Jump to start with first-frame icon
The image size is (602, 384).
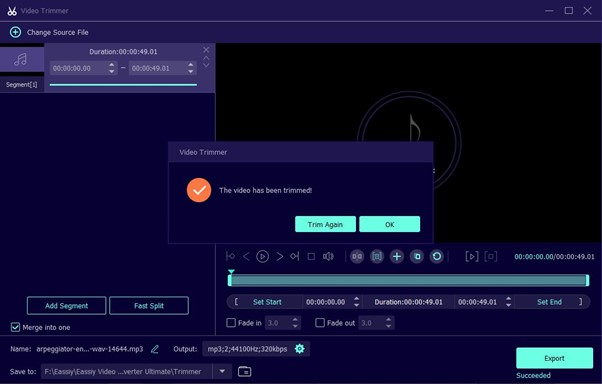231,256
